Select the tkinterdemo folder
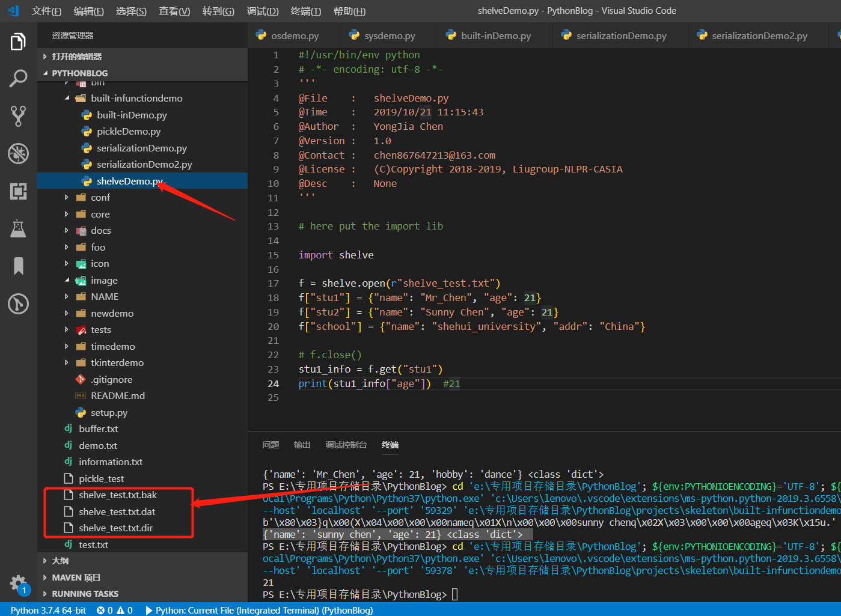This screenshot has height=616, width=841. pos(142,362)
